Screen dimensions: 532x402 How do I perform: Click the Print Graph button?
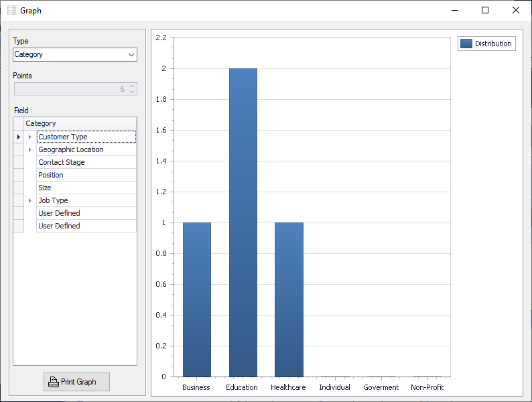coord(76,382)
